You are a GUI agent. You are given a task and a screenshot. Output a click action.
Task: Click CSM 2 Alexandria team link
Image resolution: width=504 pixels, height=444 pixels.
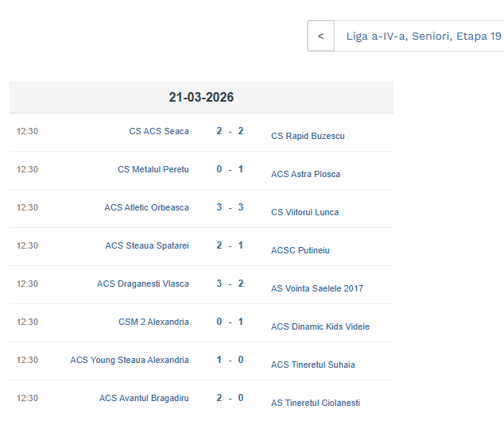[153, 322]
